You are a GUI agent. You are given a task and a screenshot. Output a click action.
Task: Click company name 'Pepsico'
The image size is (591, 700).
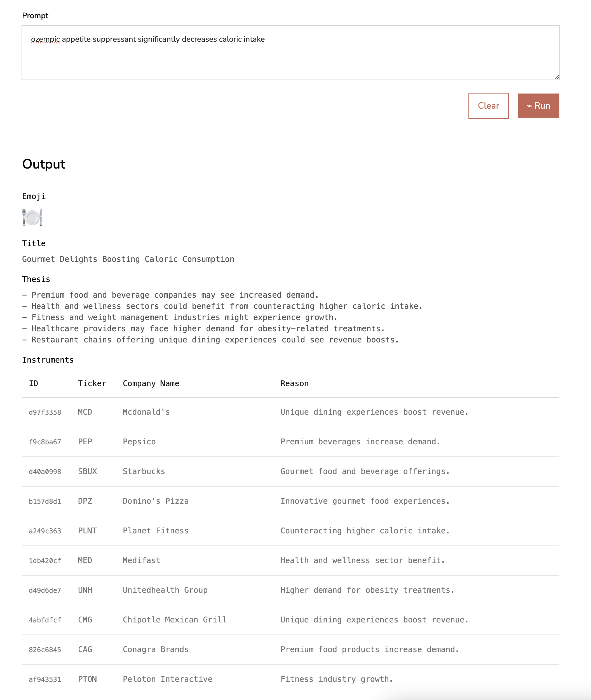(x=139, y=442)
